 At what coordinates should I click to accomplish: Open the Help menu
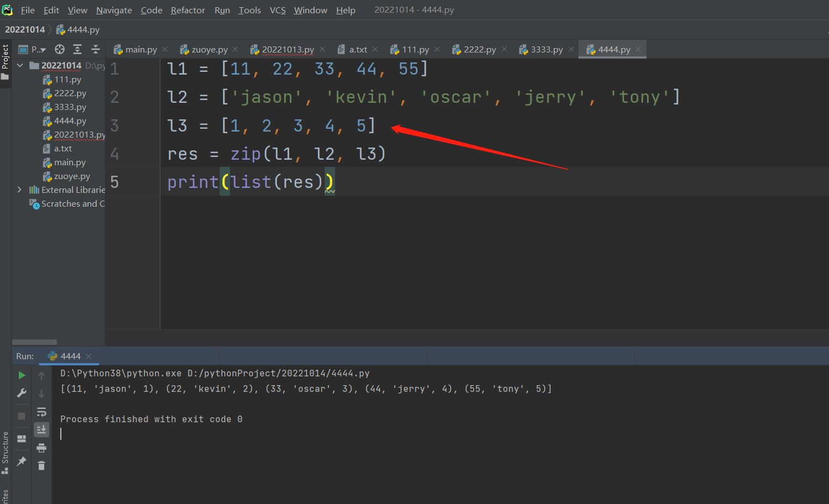pos(346,10)
